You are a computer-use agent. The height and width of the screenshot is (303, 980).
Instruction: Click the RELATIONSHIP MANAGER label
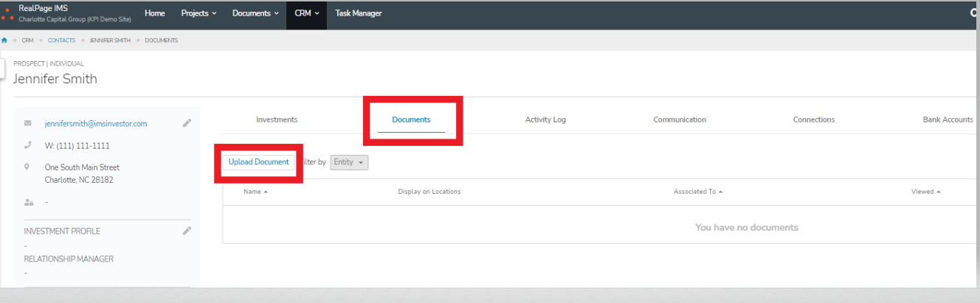[69, 259]
